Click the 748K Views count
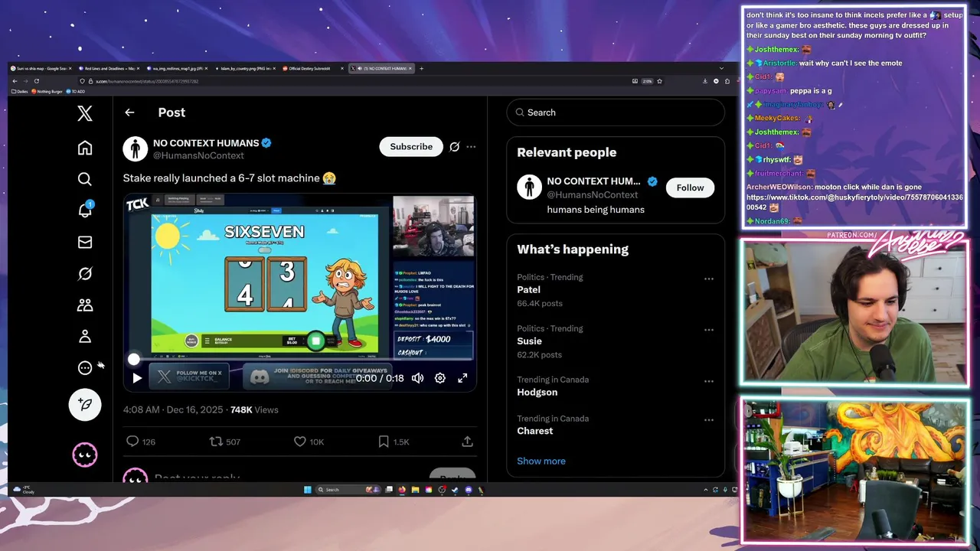The height and width of the screenshot is (551, 980). [x=254, y=410]
